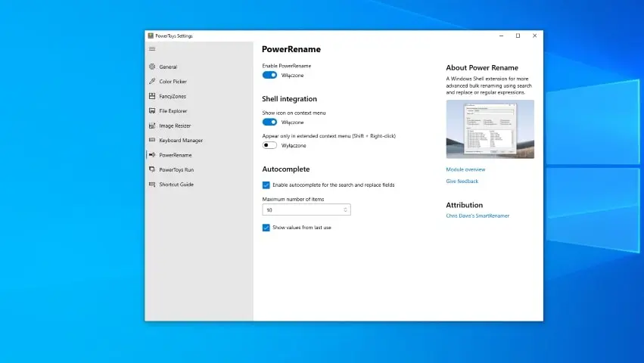Click the Shortcut Guide sidebar icon
Image resolution: width=644 pixels, height=363 pixels.
tap(152, 185)
